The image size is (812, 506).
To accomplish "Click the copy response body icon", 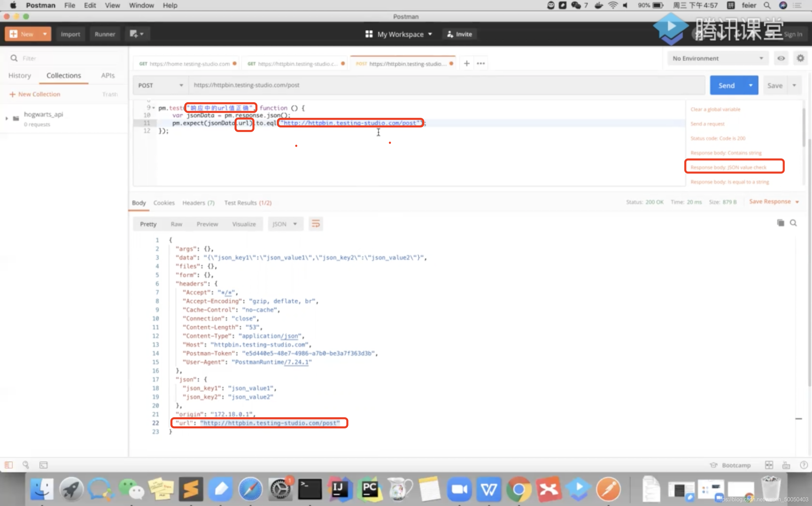I will pos(781,223).
